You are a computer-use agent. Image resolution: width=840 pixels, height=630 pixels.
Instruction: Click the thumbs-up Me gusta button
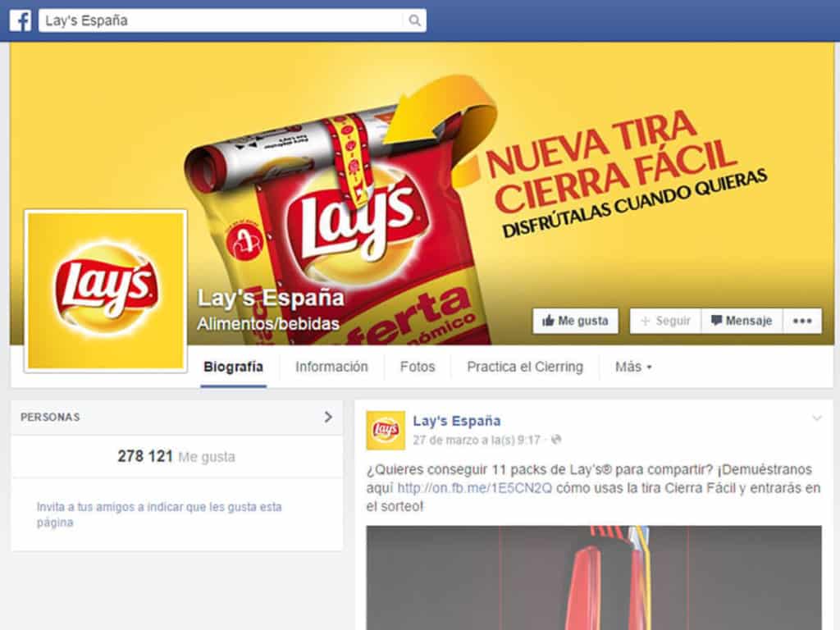[x=575, y=321]
